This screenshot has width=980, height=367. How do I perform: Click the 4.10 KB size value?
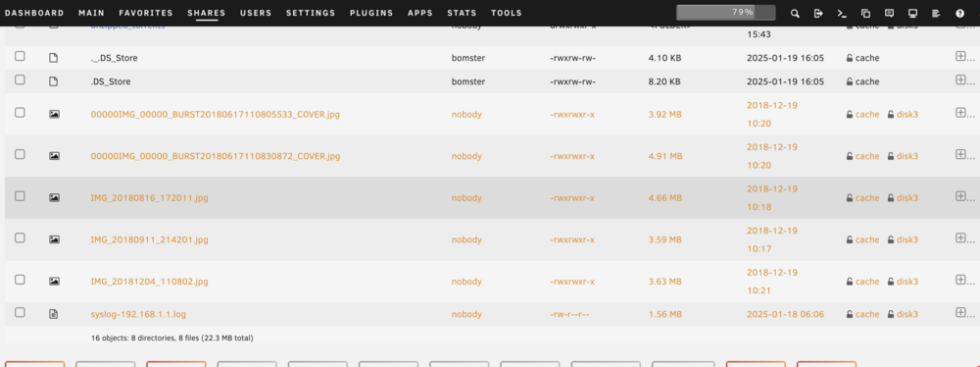tap(665, 58)
